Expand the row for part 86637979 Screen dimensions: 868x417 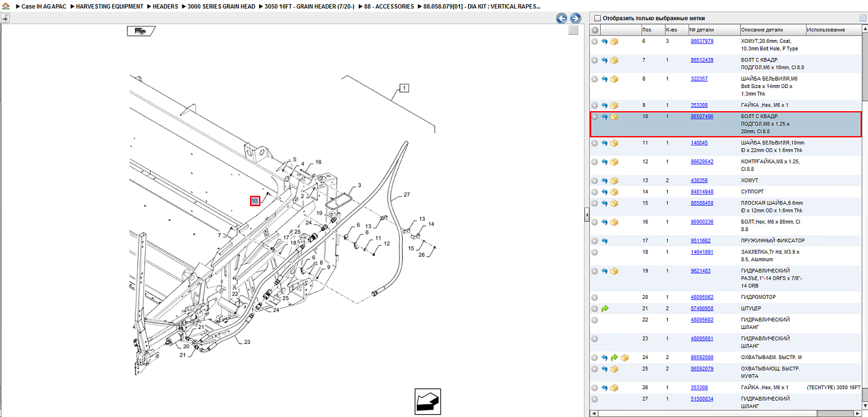[594, 42]
